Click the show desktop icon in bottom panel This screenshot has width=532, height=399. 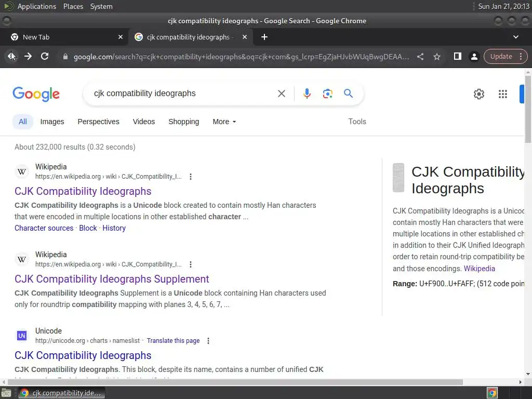coord(6,393)
